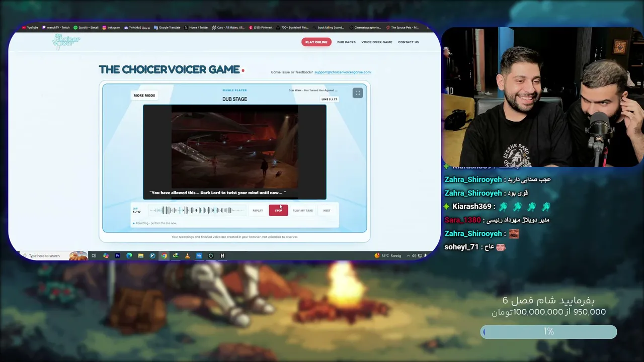Show hidden system tray icons
This screenshot has width=644, height=362.
[408, 256]
